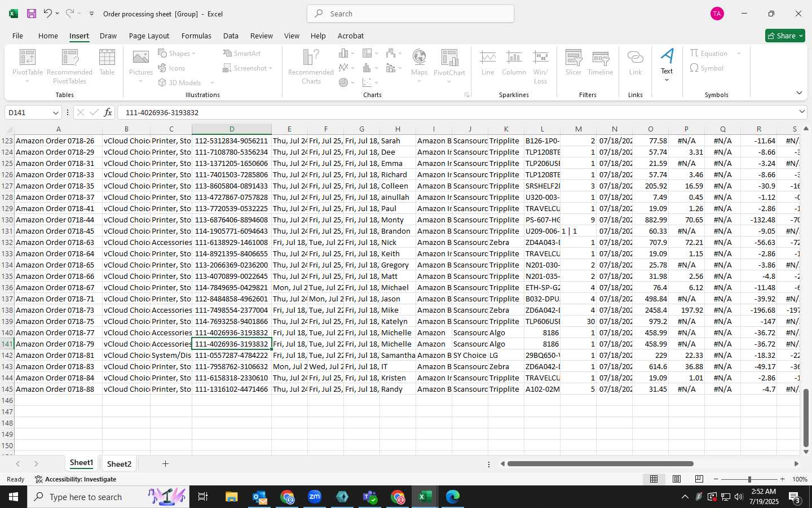
Task: Switch to the Home tab
Action: tap(48, 36)
